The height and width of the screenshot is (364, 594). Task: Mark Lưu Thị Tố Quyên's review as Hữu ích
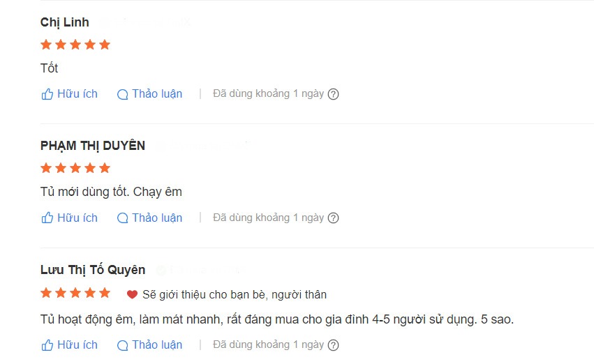point(69,345)
